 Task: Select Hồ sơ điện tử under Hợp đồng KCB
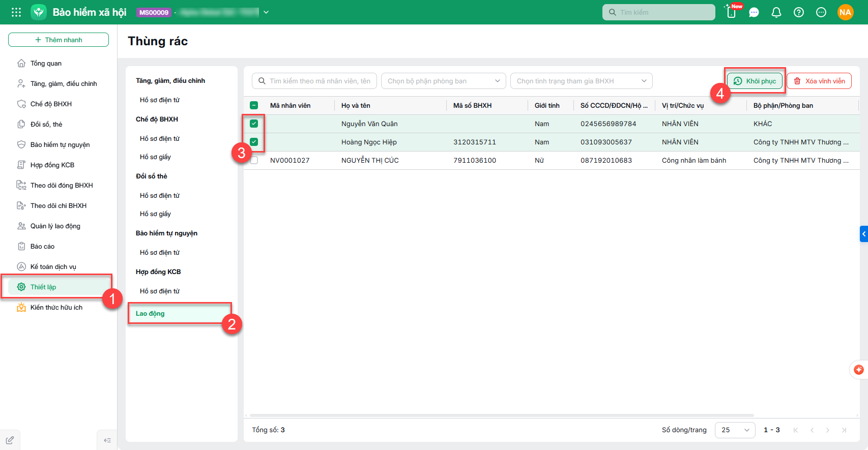click(160, 291)
